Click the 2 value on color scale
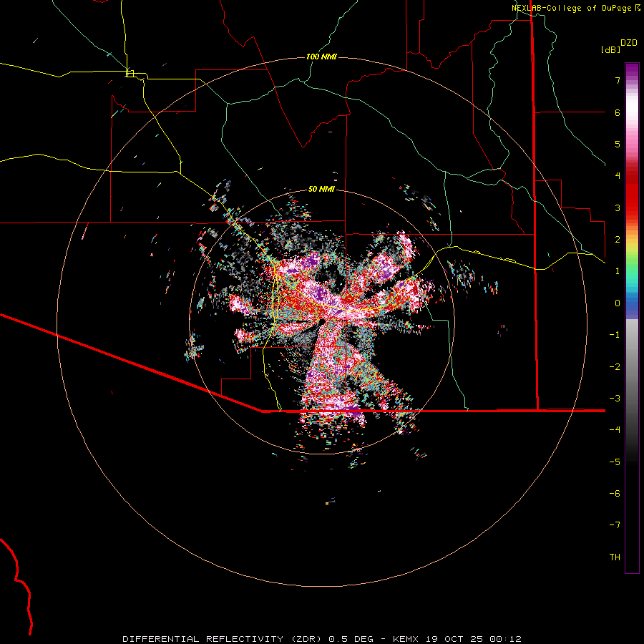 tap(618, 240)
